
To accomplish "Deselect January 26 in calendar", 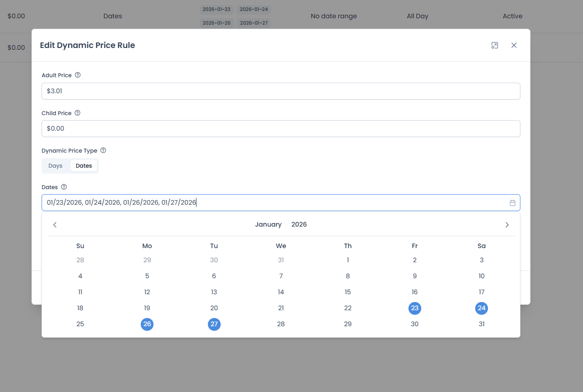I will tap(147, 324).
